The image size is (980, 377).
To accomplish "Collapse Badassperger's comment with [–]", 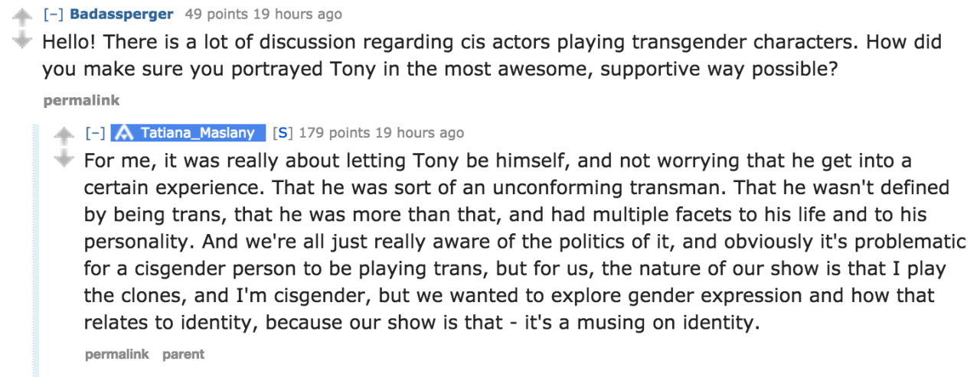I will pos(52,15).
